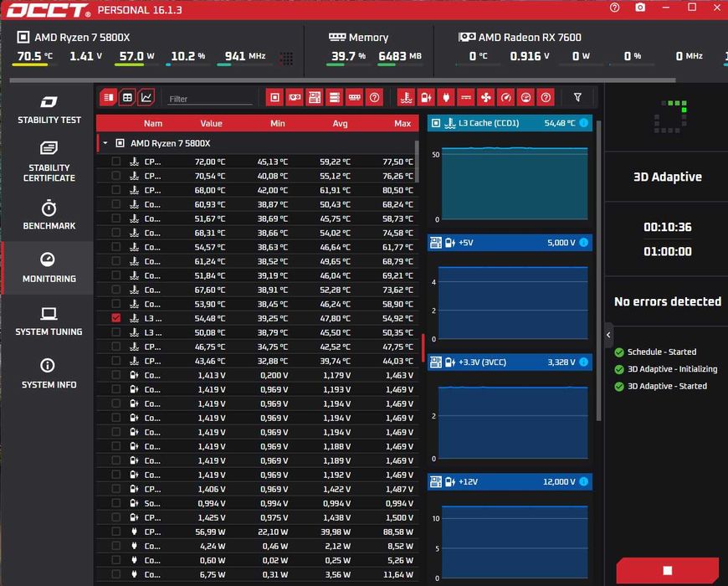Open the Stability Test section
Viewport: 728px width, 586px height.
[x=49, y=110]
